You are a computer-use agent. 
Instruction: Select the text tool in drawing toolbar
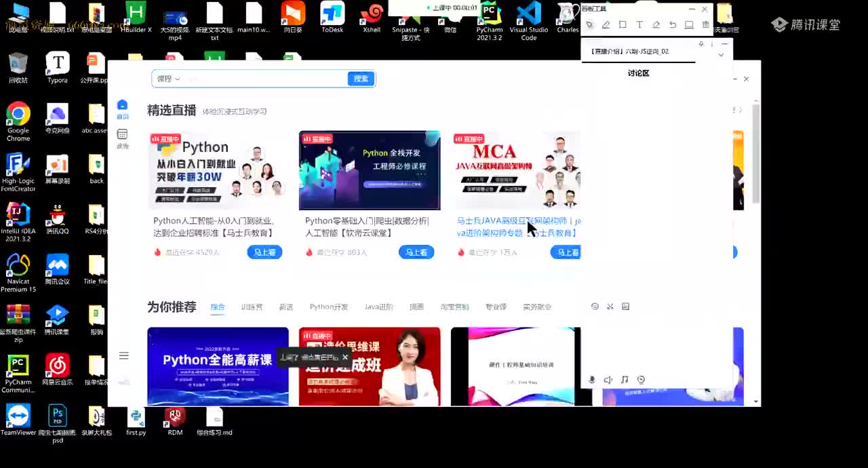(x=639, y=24)
